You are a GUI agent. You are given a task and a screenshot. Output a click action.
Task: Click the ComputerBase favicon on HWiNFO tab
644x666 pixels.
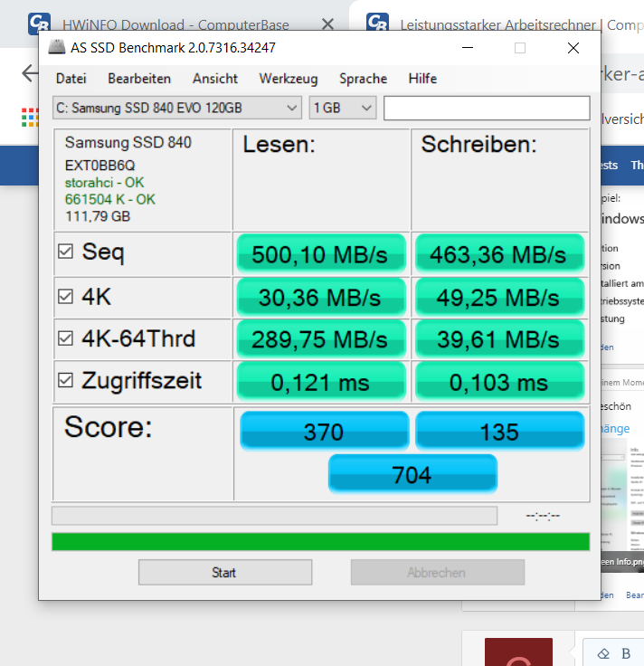tap(40, 23)
